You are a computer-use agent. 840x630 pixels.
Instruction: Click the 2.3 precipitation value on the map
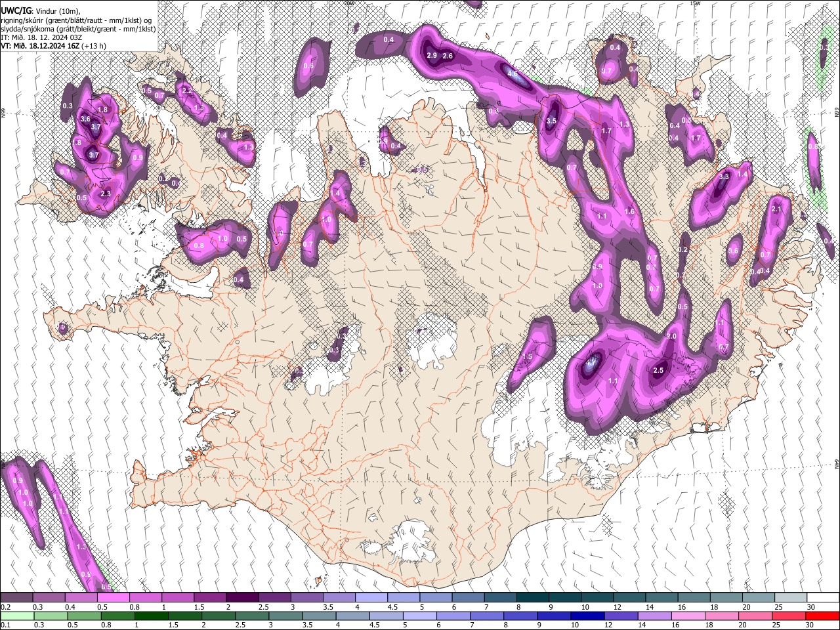tap(106, 194)
